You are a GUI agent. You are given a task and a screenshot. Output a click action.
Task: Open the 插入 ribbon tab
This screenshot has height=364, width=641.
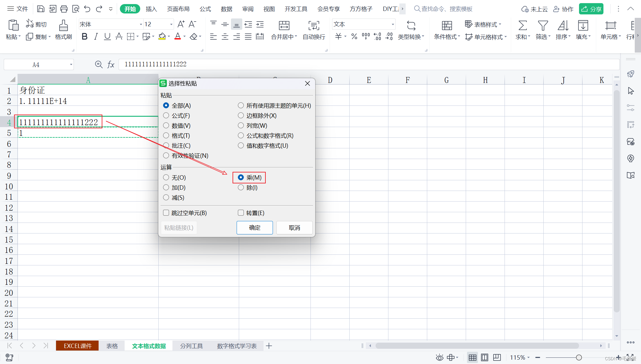coord(151,9)
